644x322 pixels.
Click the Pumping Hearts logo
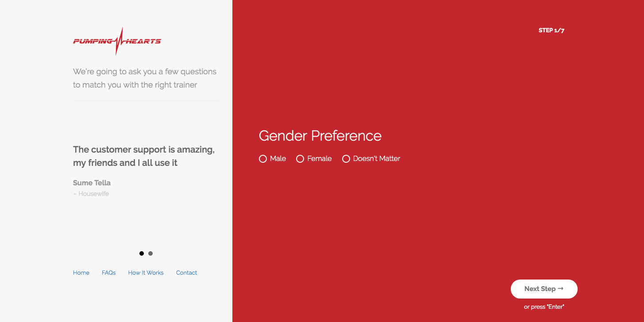pyautogui.click(x=117, y=41)
